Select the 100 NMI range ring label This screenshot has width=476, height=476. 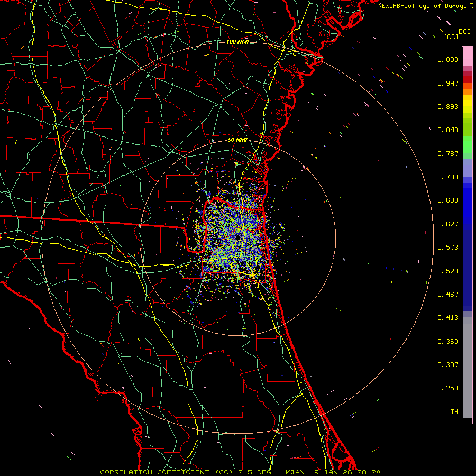[x=237, y=42]
